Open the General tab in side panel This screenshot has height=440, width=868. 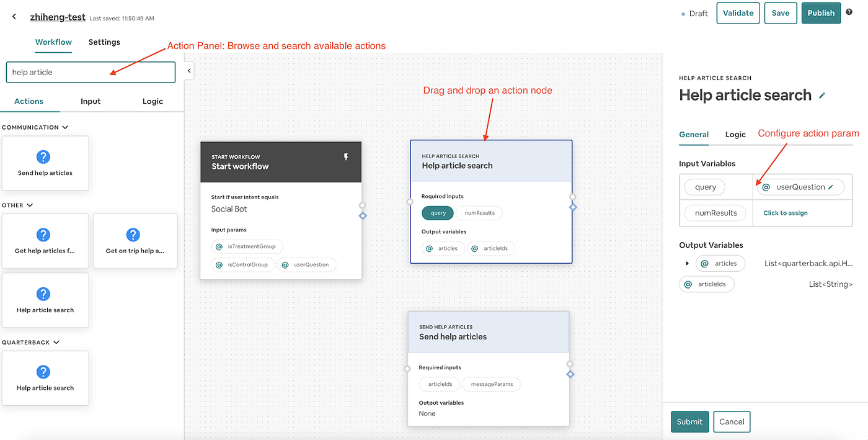[x=694, y=134]
